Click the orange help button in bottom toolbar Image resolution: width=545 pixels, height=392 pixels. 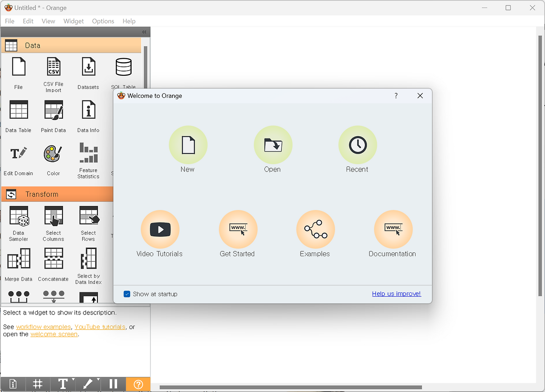coord(138,384)
